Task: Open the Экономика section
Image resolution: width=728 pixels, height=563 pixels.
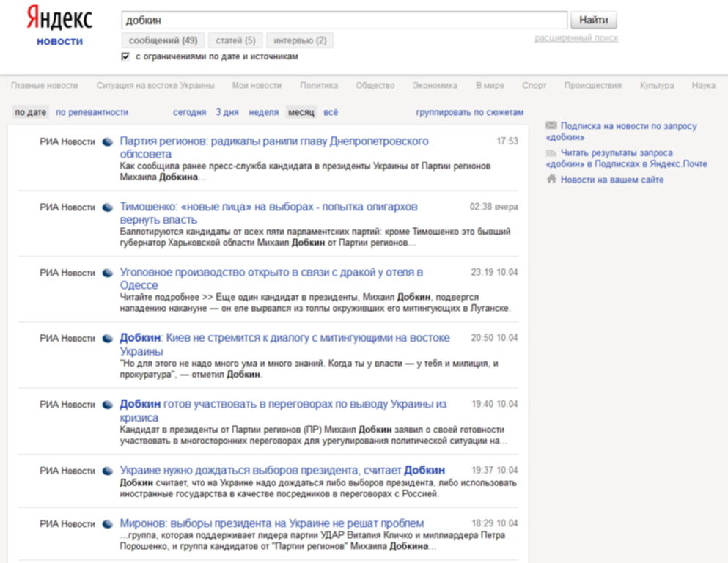Action: (x=435, y=85)
